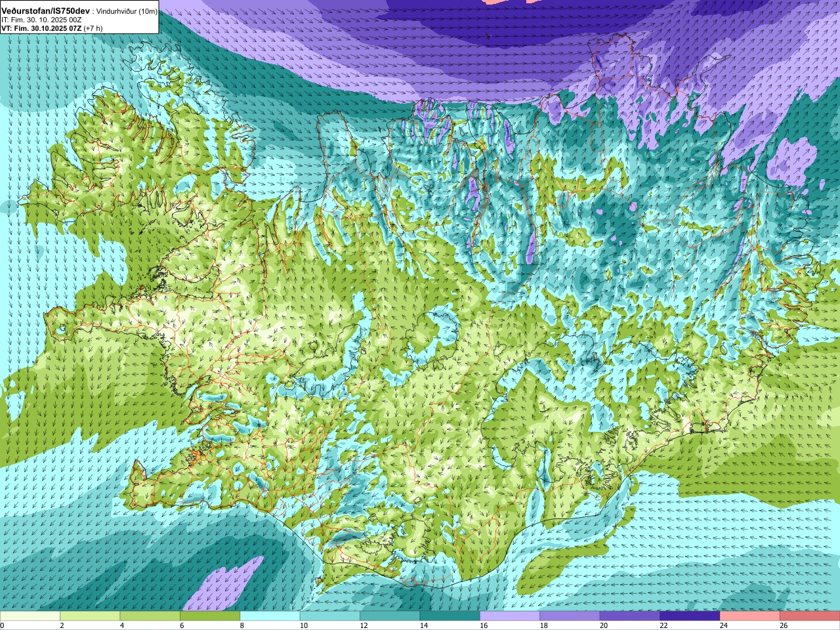Click the dark teal 14–16 legend swatch

coord(450,616)
